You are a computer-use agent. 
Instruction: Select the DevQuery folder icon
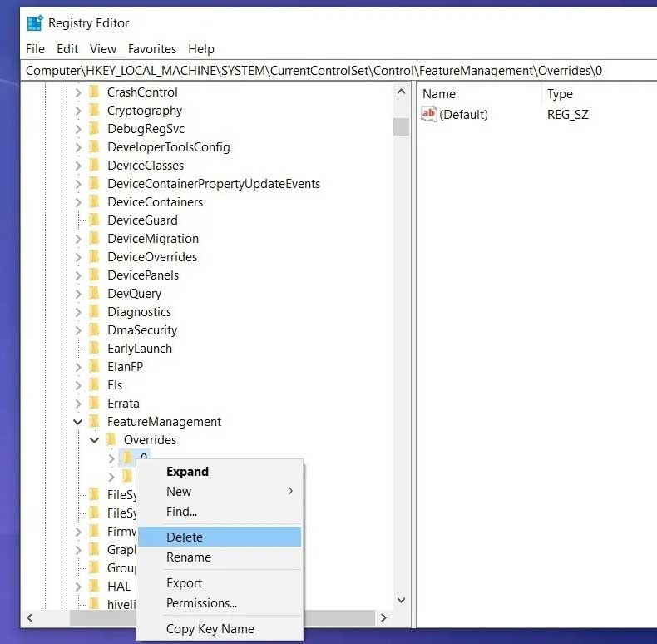click(95, 293)
